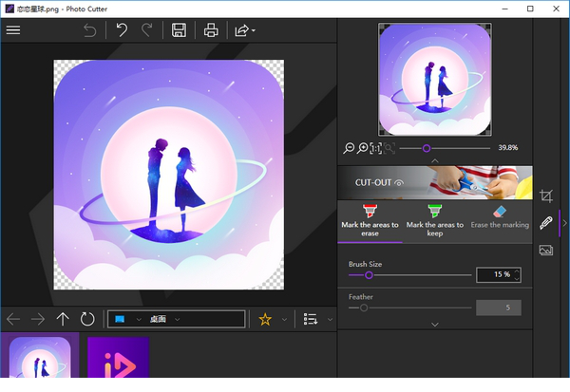Open the hamburger main menu
Image resolution: width=570 pixels, height=392 pixels.
(x=13, y=29)
